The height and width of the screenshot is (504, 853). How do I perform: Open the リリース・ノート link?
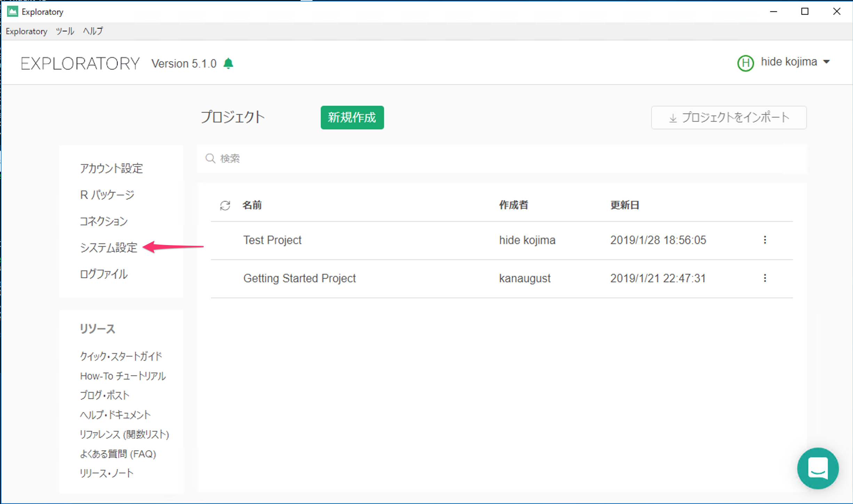106,473
